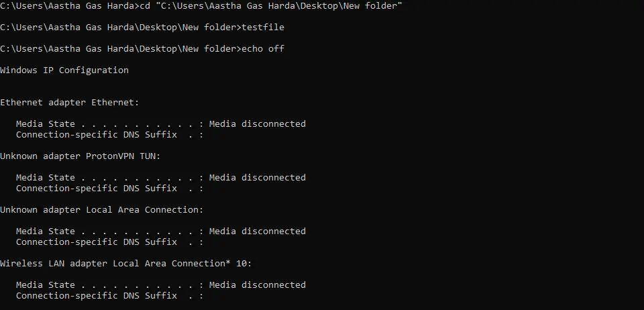Viewport: 644px width, 310px height.
Task: Click Wireless LAN adapter's Media disconnected value
Action: tap(258, 285)
